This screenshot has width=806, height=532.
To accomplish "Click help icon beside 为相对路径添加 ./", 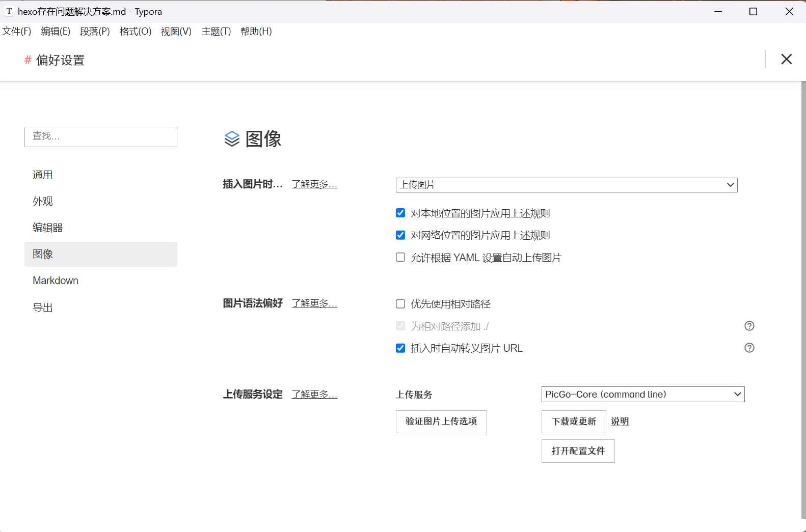I will pos(749,326).
